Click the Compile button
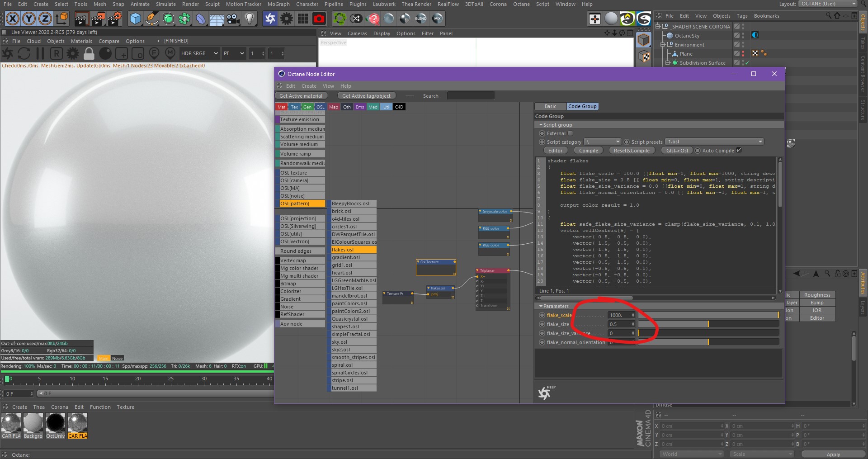 click(x=589, y=151)
